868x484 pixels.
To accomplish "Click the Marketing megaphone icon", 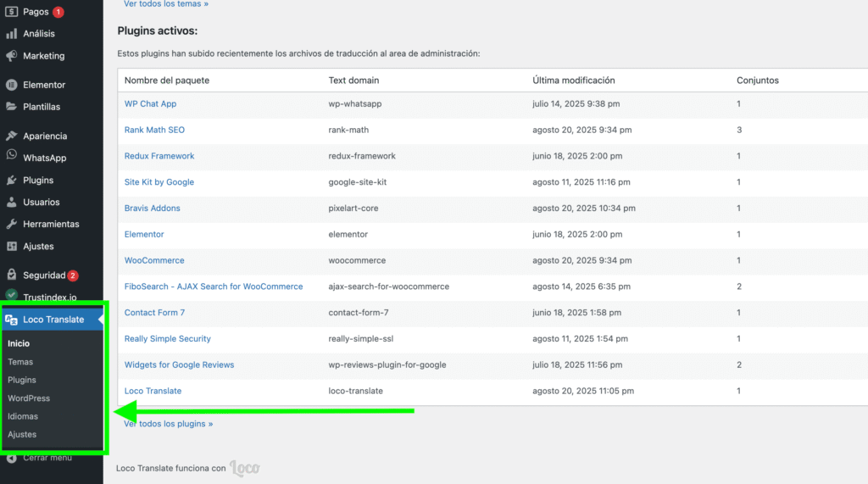I will [12, 56].
